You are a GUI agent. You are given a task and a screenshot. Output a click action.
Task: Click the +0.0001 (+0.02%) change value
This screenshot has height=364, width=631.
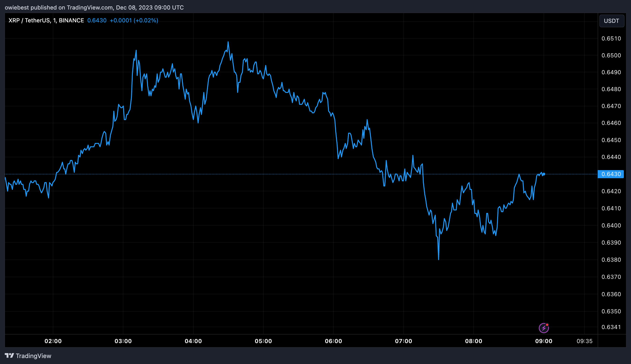coord(134,20)
